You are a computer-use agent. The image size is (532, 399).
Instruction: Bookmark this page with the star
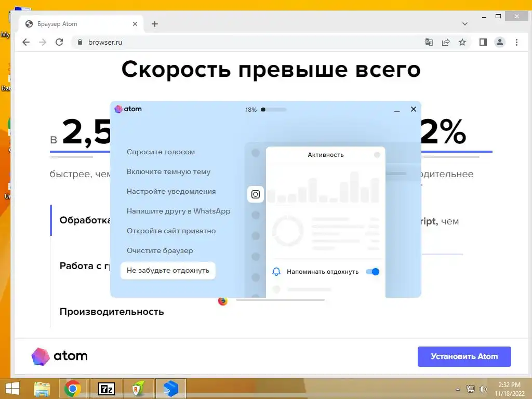click(x=462, y=42)
